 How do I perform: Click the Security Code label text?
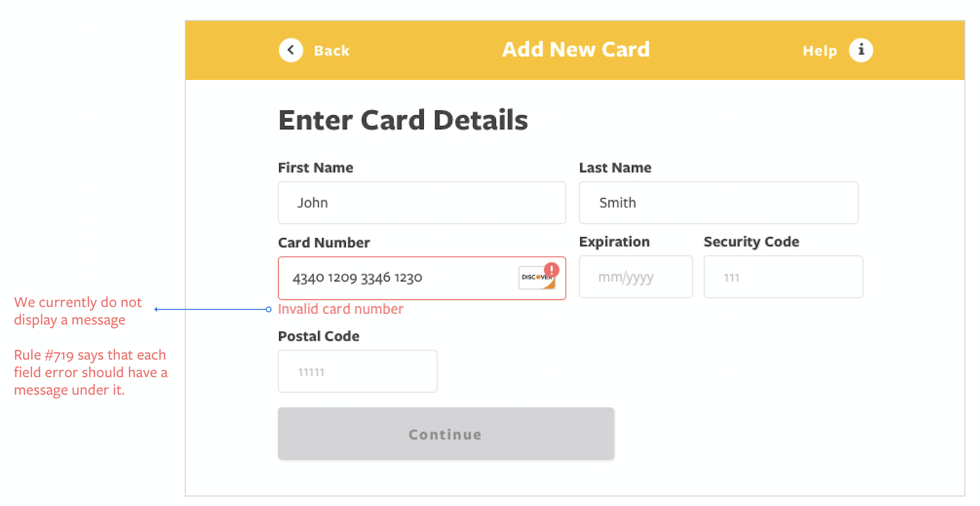tap(751, 242)
